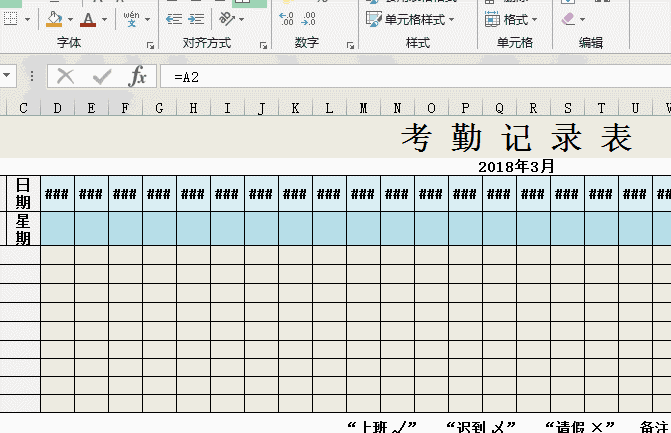671x433 pixels.
Task: Click the ### date cell in column K
Action: (x=295, y=194)
